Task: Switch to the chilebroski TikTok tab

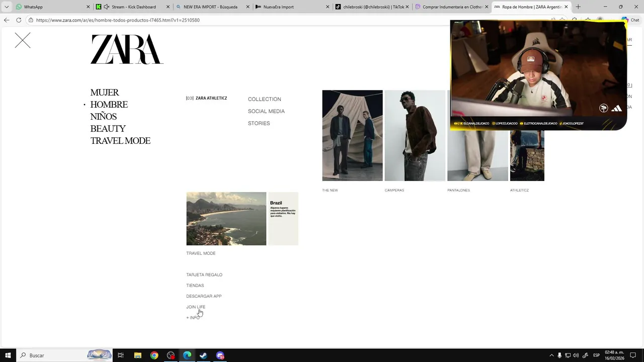Action: (373, 7)
